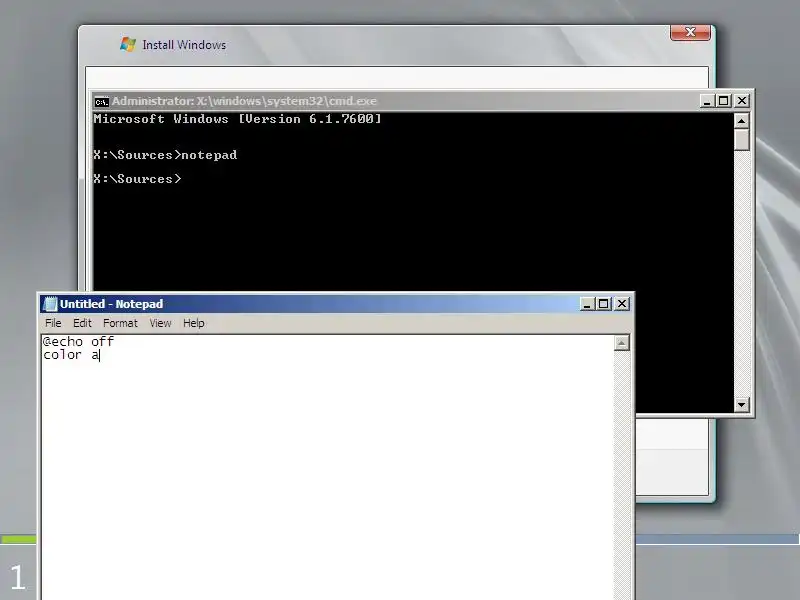Close the Administrator cmd.exe window
Screen dimensions: 800x600
pyautogui.click(x=742, y=101)
